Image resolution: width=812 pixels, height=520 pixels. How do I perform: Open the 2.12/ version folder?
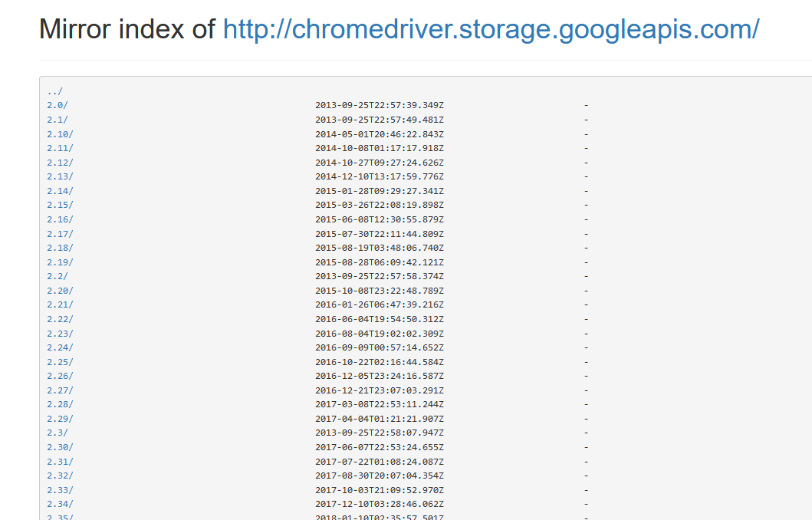pyautogui.click(x=54, y=162)
